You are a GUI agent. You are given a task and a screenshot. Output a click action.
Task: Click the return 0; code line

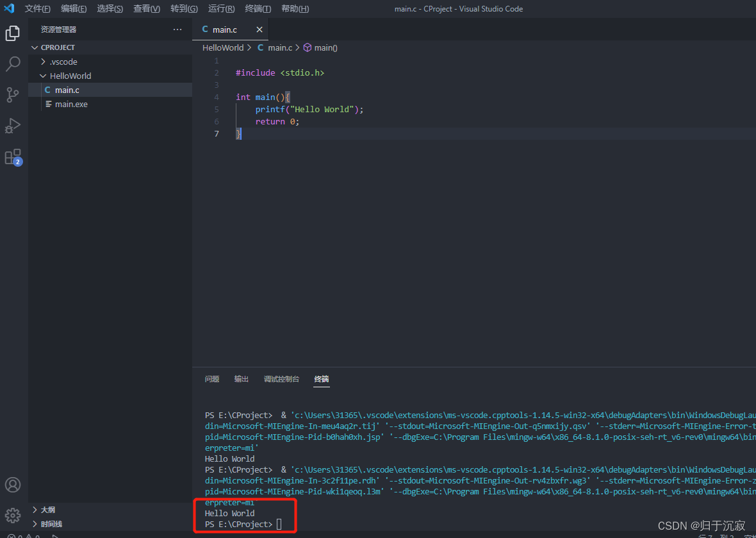(277, 122)
